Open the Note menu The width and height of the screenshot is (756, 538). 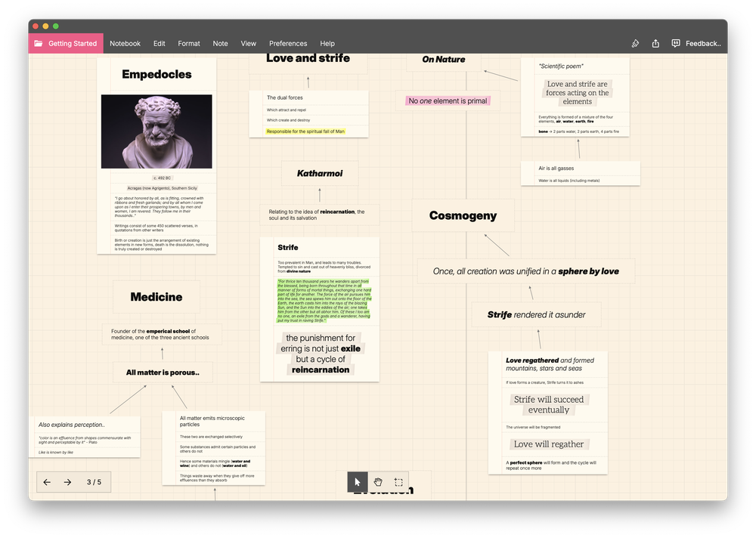coord(220,43)
